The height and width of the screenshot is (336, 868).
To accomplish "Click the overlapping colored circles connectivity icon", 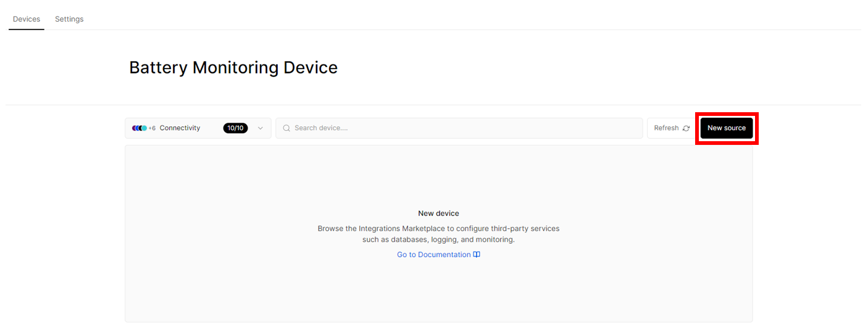I will pyautogui.click(x=140, y=128).
